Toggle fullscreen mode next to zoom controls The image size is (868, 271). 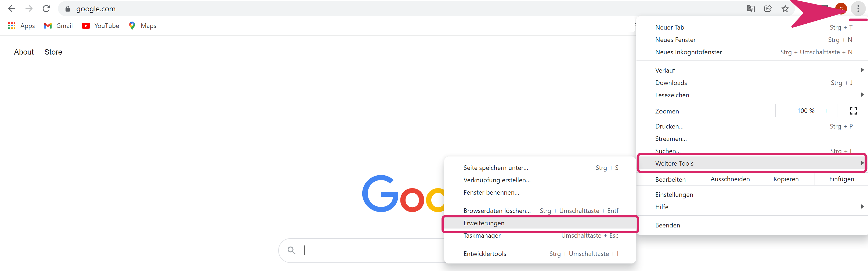[x=853, y=111]
